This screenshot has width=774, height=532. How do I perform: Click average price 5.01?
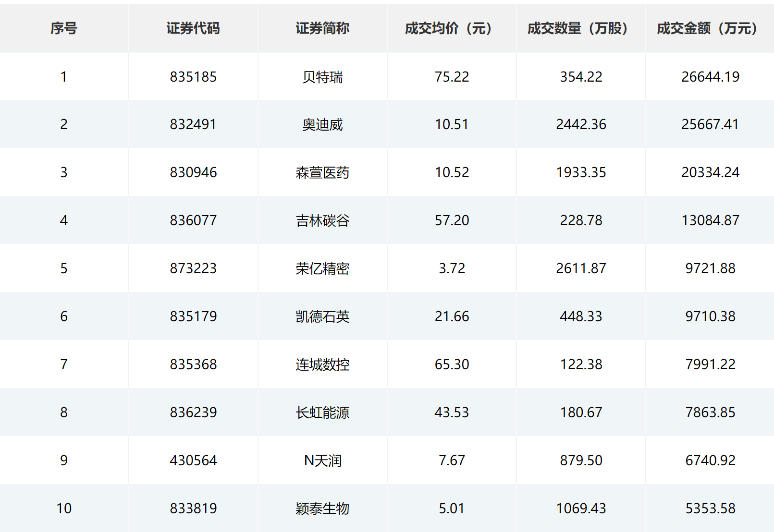tap(452, 508)
